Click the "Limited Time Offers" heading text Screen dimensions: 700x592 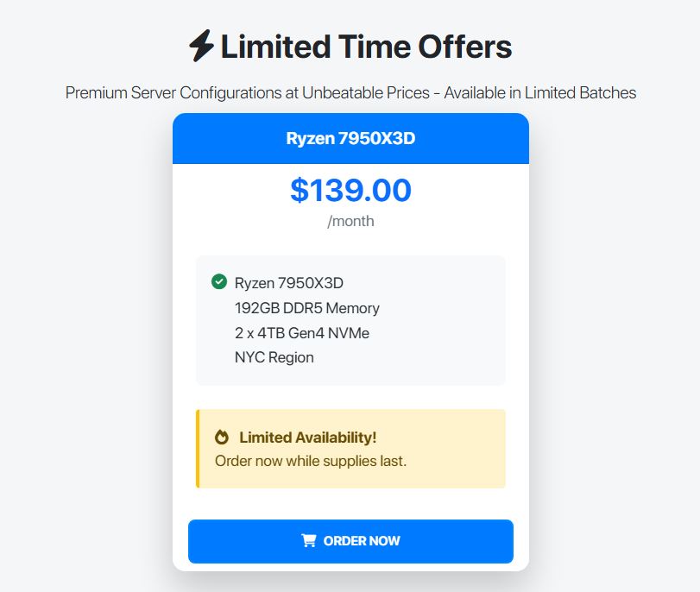[x=366, y=46]
